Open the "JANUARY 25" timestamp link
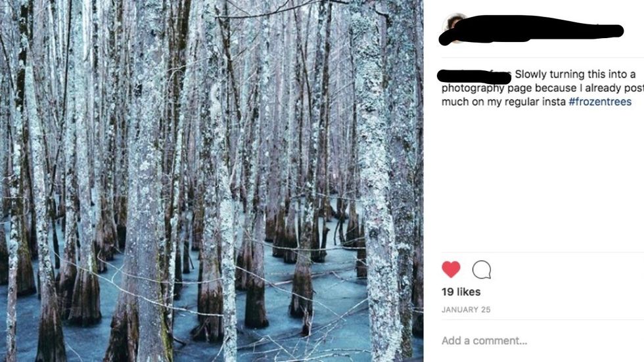 (466, 309)
